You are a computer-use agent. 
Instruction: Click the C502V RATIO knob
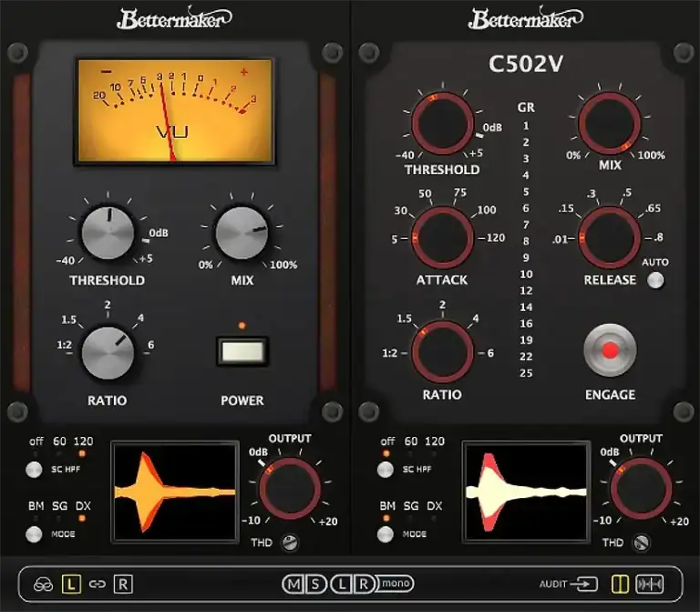pyautogui.click(x=442, y=352)
